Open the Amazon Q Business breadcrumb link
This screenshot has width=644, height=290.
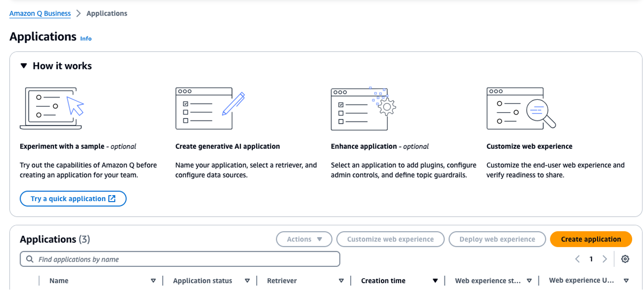click(x=40, y=13)
